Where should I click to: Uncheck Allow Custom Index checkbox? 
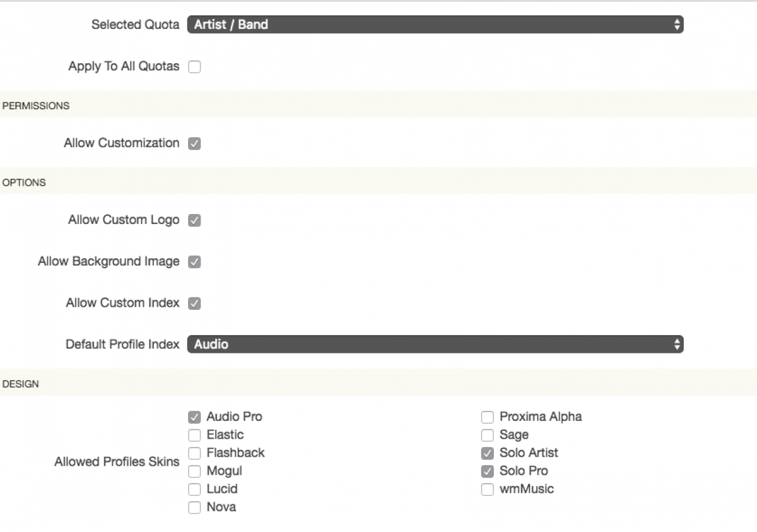click(195, 303)
